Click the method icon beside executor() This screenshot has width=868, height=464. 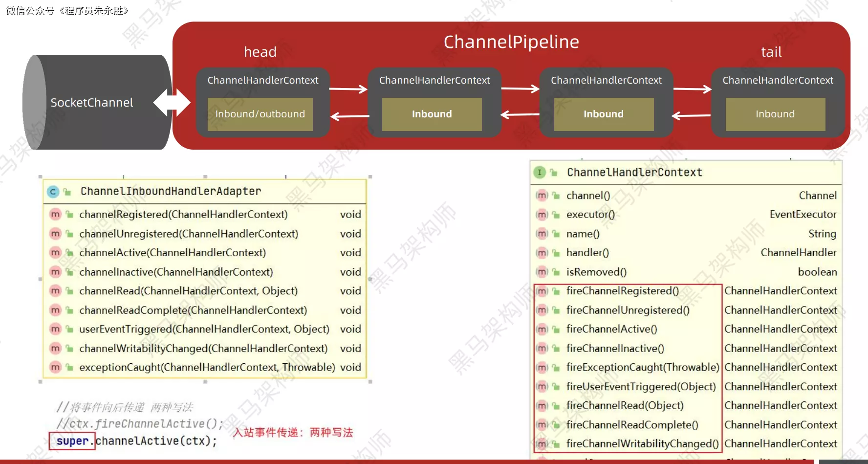pos(542,215)
